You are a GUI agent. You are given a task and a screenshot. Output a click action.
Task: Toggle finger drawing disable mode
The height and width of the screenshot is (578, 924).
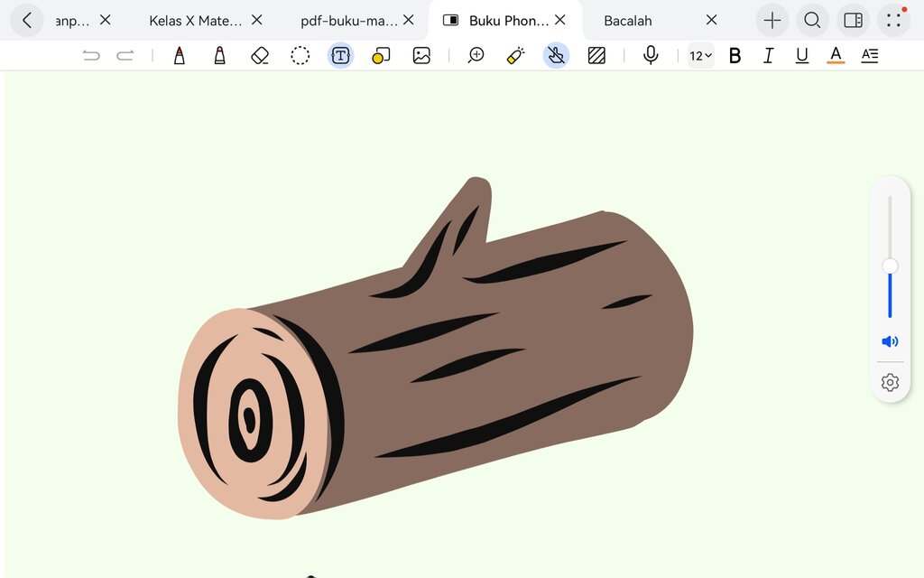(x=556, y=55)
